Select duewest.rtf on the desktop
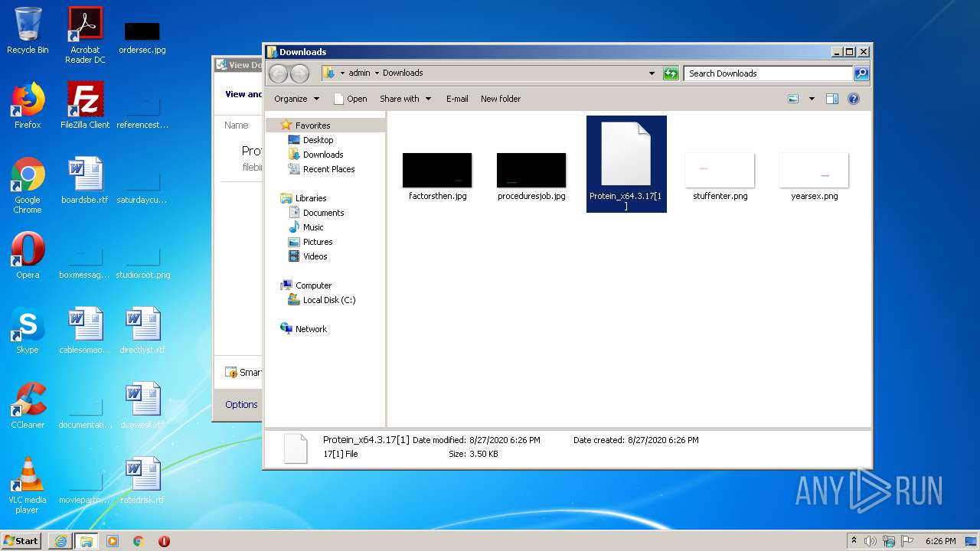 (x=142, y=406)
